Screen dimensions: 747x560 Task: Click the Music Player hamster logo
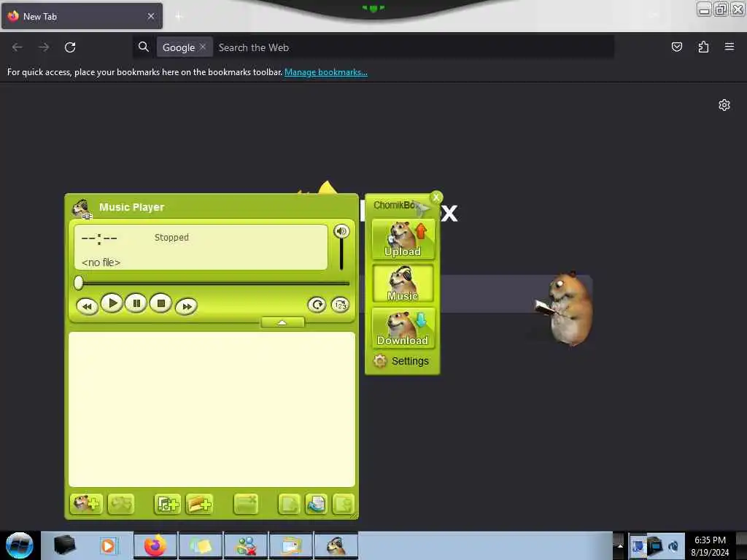pos(82,209)
